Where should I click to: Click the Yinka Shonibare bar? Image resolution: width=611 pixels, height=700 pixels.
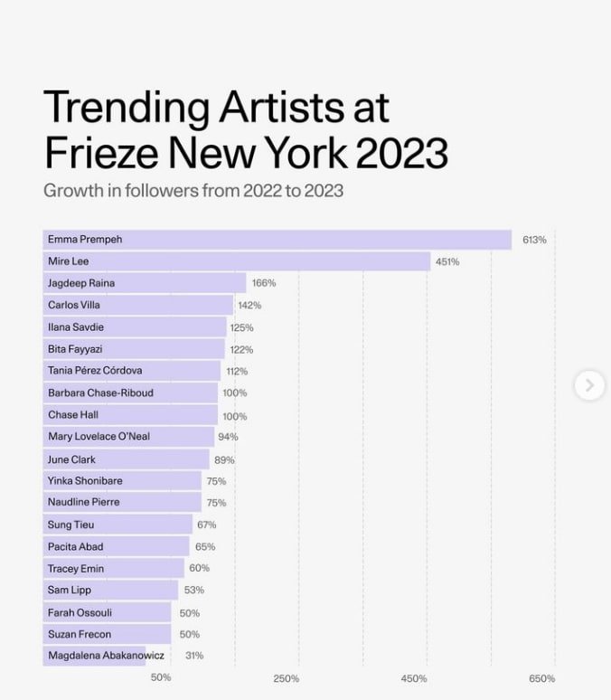click(122, 481)
